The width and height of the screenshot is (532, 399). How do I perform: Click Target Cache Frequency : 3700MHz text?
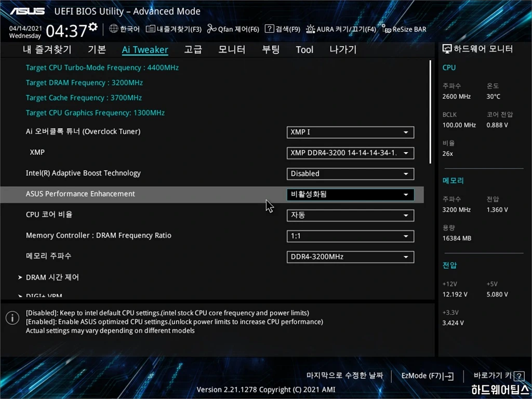[x=84, y=98]
